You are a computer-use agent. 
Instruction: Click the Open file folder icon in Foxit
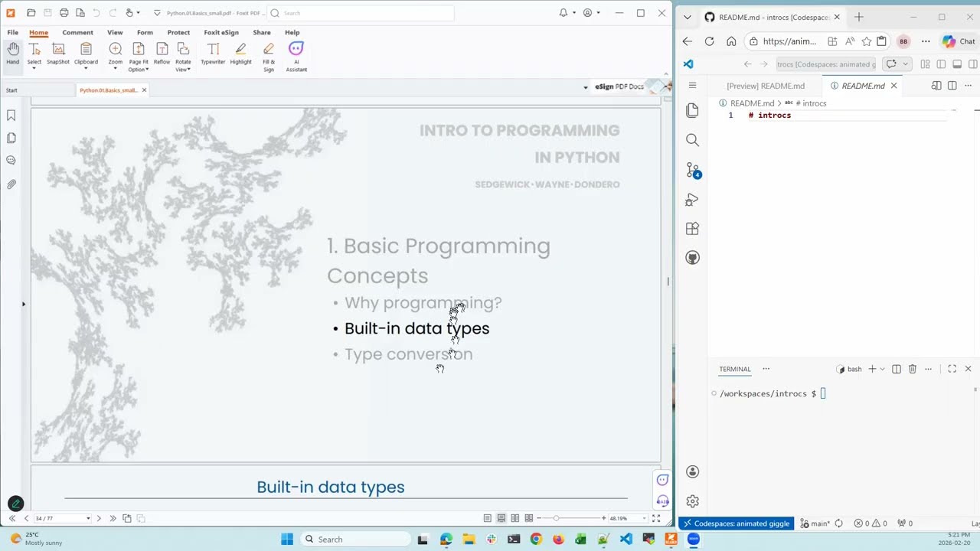click(x=31, y=13)
